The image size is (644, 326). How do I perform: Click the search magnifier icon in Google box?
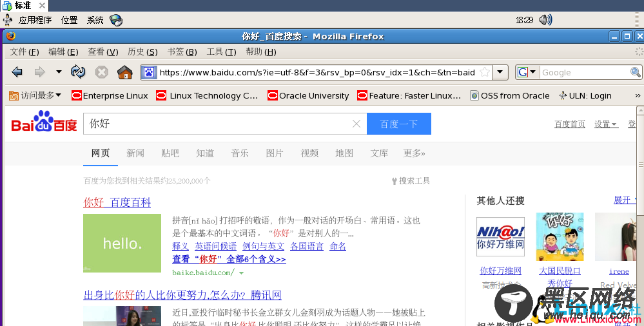pyautogui.click(x=636, y=72)
